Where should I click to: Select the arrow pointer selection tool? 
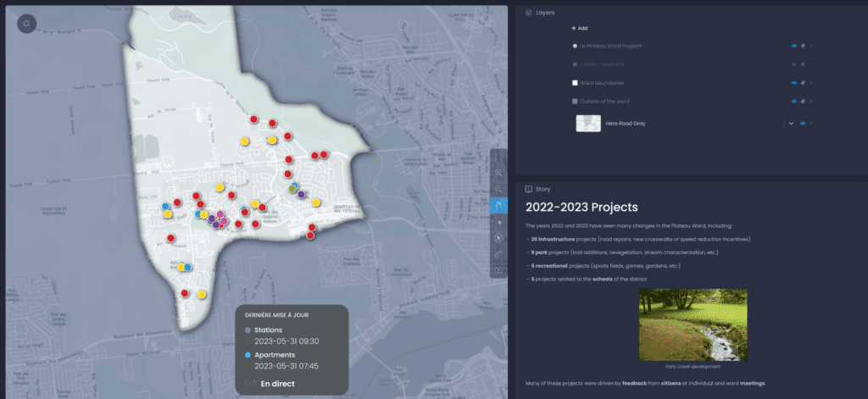(498, 222)
